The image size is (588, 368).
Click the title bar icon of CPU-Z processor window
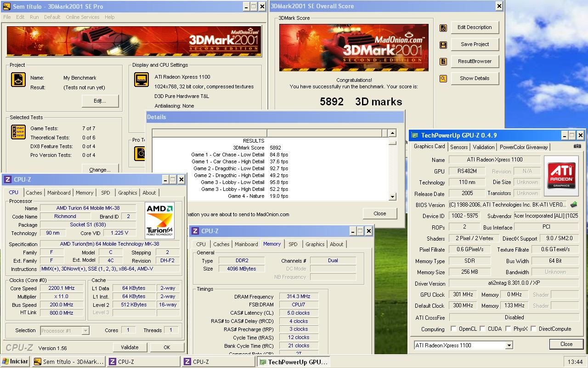8,179
